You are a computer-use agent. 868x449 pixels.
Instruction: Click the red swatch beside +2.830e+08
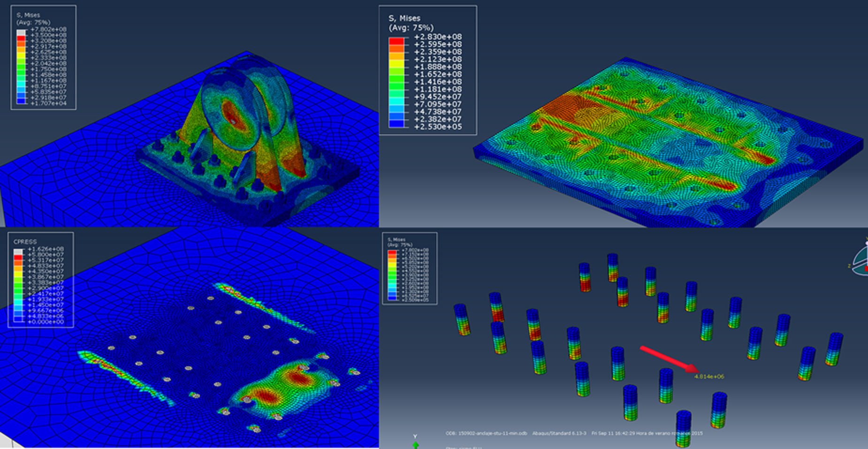(396, 41)
